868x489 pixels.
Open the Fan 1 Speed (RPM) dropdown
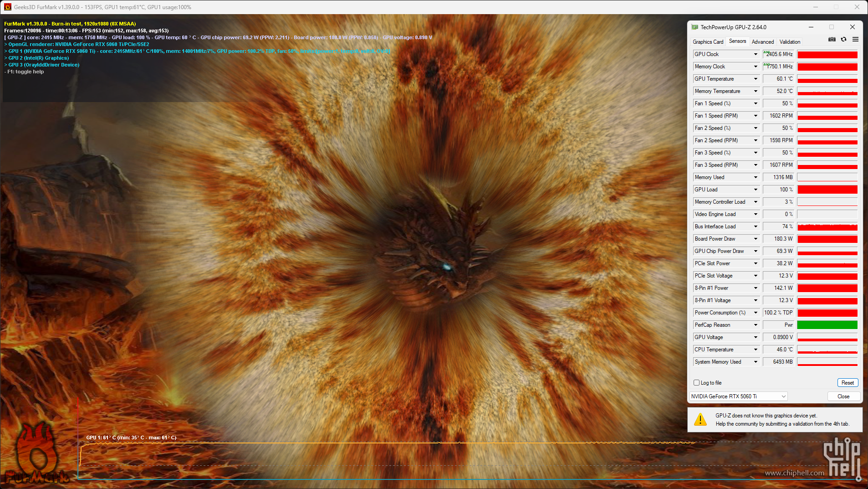756,116
